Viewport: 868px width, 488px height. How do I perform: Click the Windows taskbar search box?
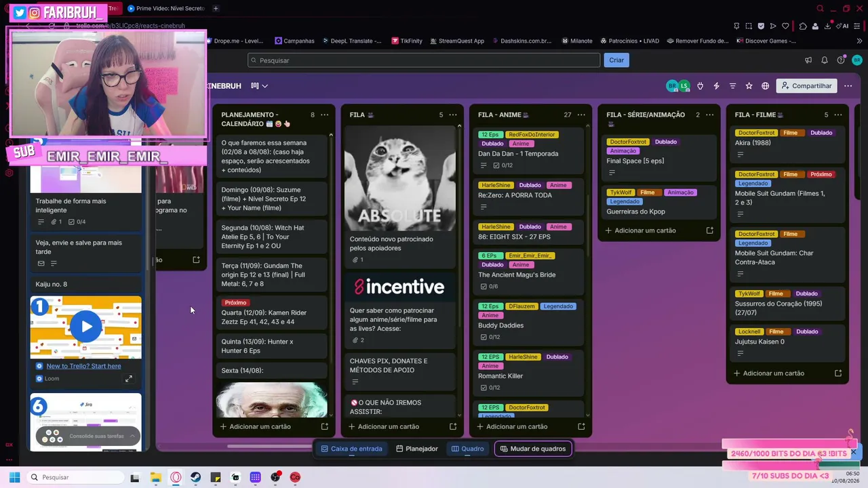click(x=75, y=477)
